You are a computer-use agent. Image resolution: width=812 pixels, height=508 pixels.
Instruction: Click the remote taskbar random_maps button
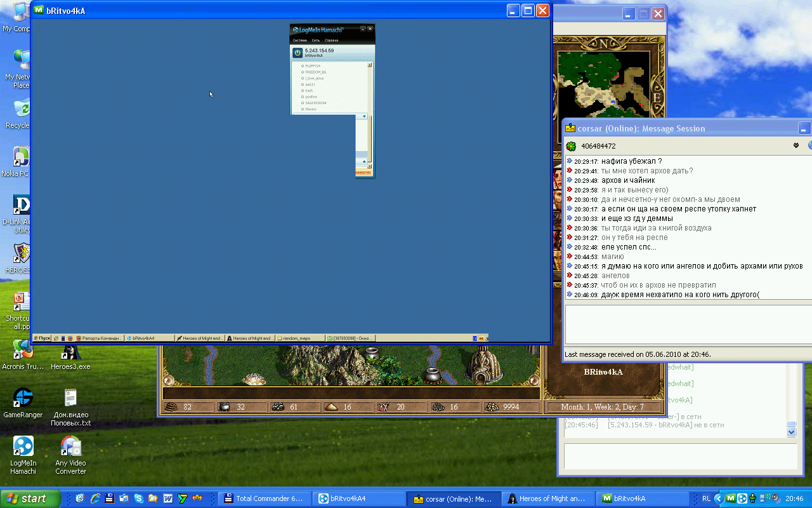tap(300, 338)
